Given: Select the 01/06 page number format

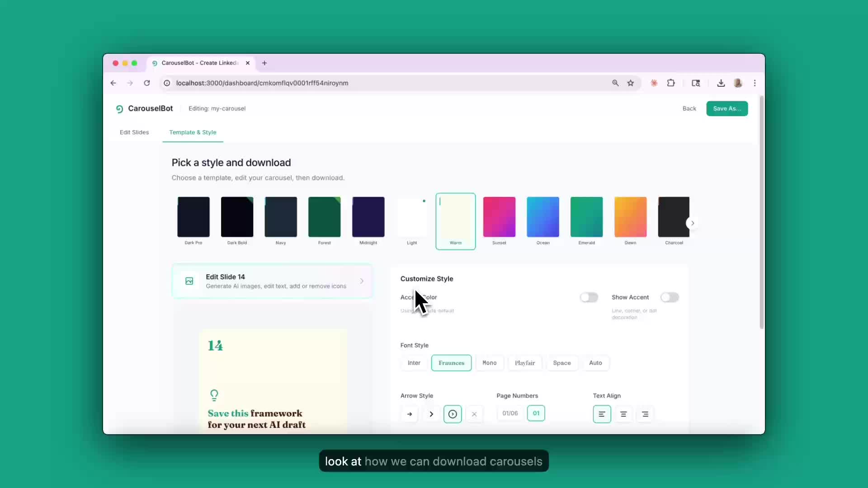Looking at the screenshot, I should pyautogui.click(x=510, y=413).
